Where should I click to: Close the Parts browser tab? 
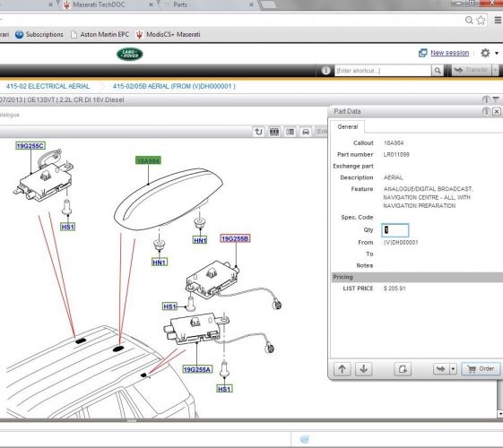coord(251,4)
